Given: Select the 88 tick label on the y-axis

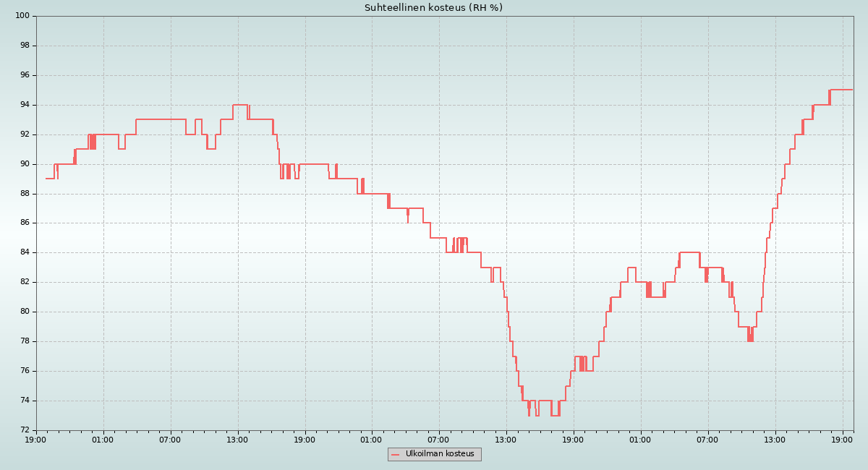Looking at the screenshot, I should 24,194.
